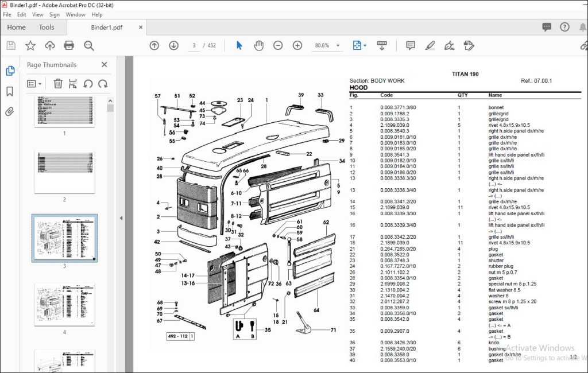
Task: Click the part name 'special nut m 8 p.1.25'
Action: 512,284
